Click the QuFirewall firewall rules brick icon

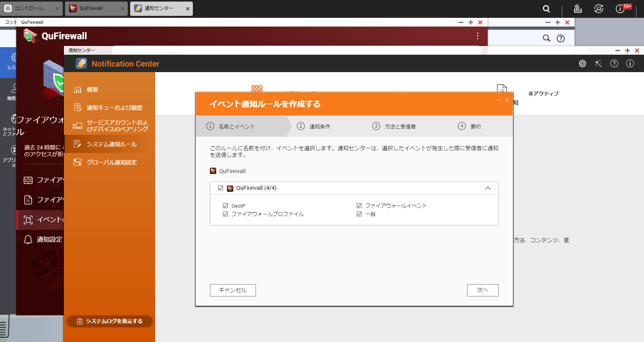coord(28,180)
